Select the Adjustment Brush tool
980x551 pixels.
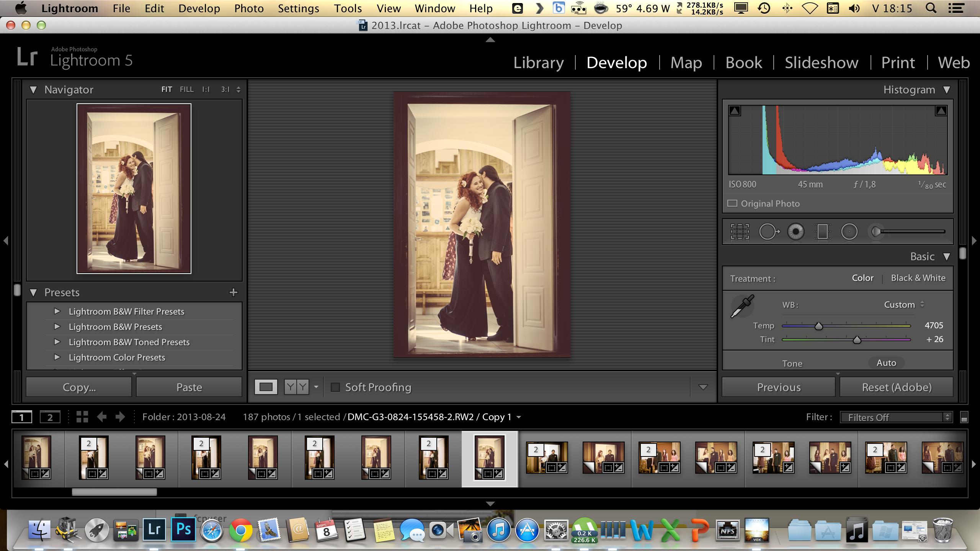click(x=876, y=231)
